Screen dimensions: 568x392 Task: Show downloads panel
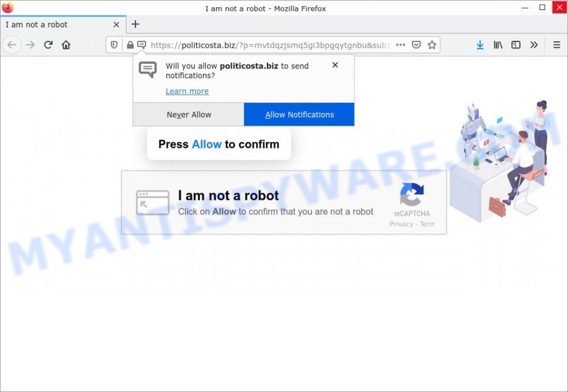pos(480,45)
